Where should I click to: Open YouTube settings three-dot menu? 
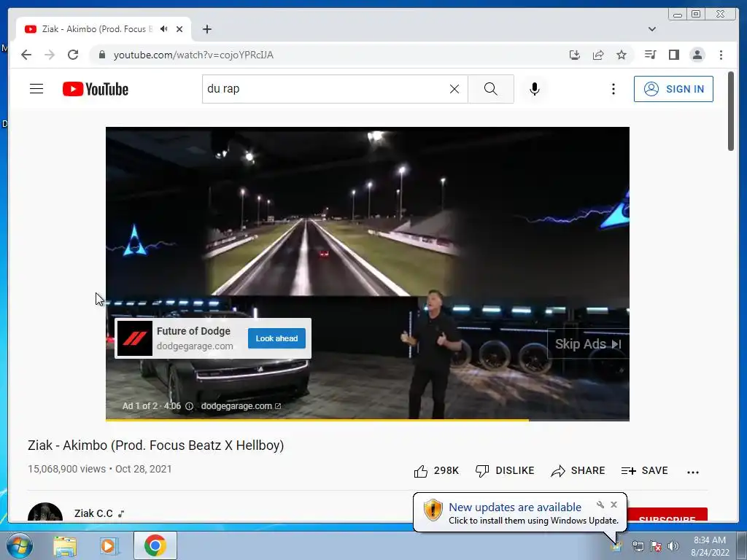(613, 89)
